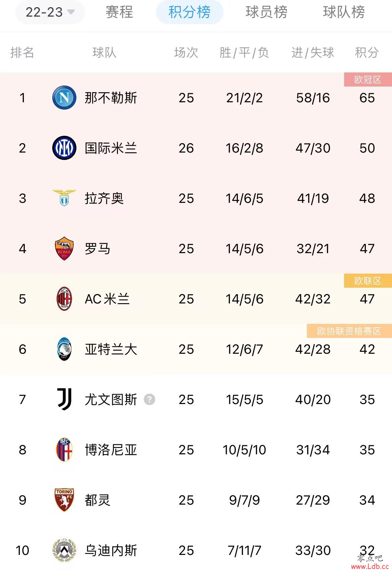The height and width of the screenshot is (570, 392).
Task: Click the Torino bull badge
Action: point(64,500)
